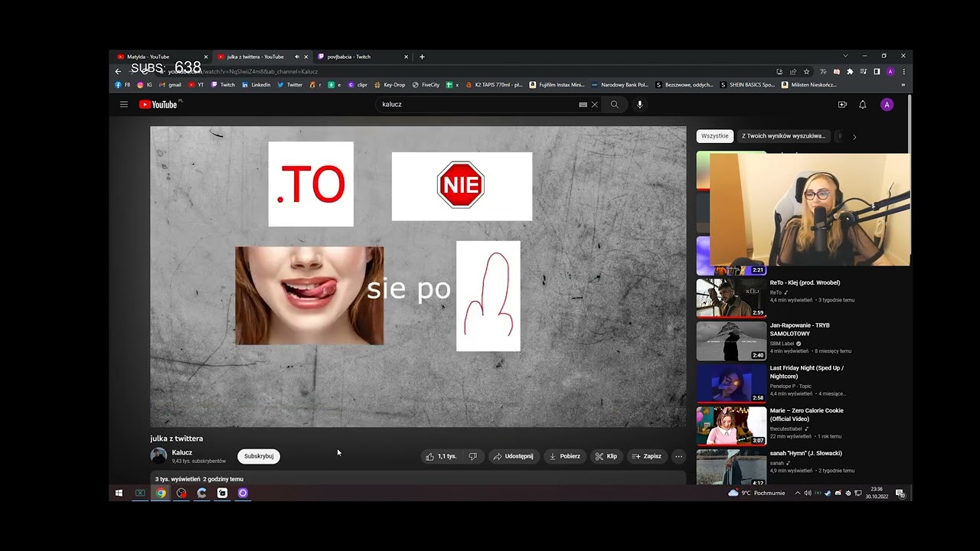Open a new browser tab
The image size is (980, 551).
coord(422,57)
